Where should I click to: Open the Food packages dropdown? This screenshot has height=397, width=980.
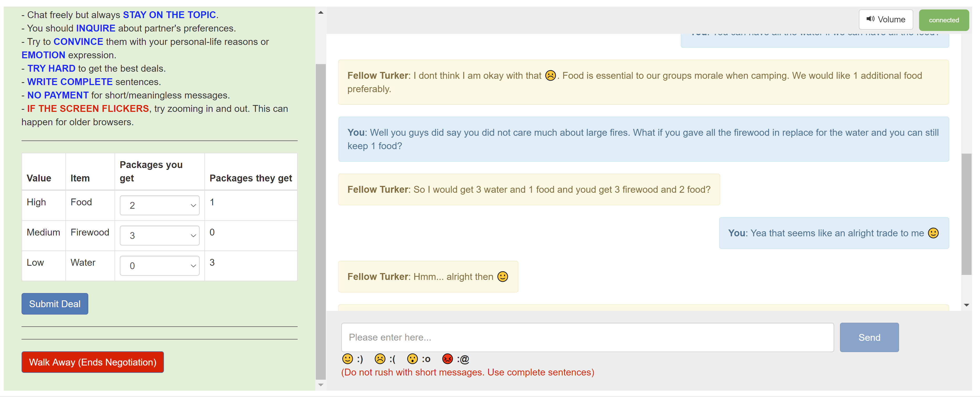point(159,205)
